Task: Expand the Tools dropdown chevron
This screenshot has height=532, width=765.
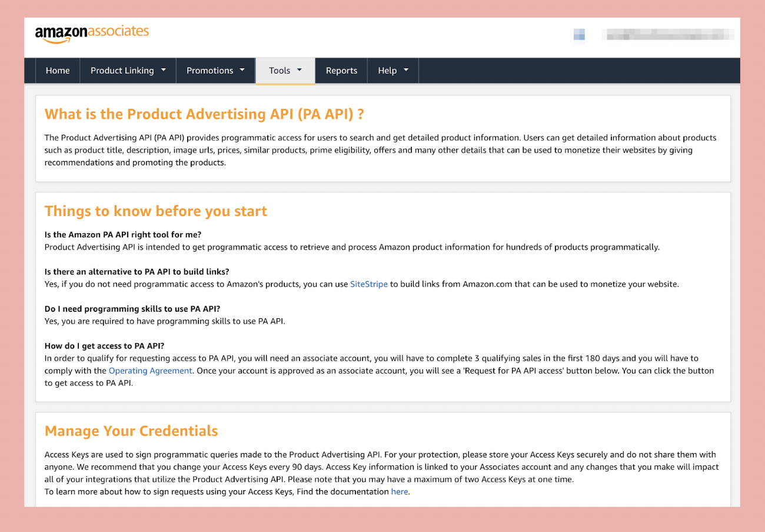Action: coord(299,70)
